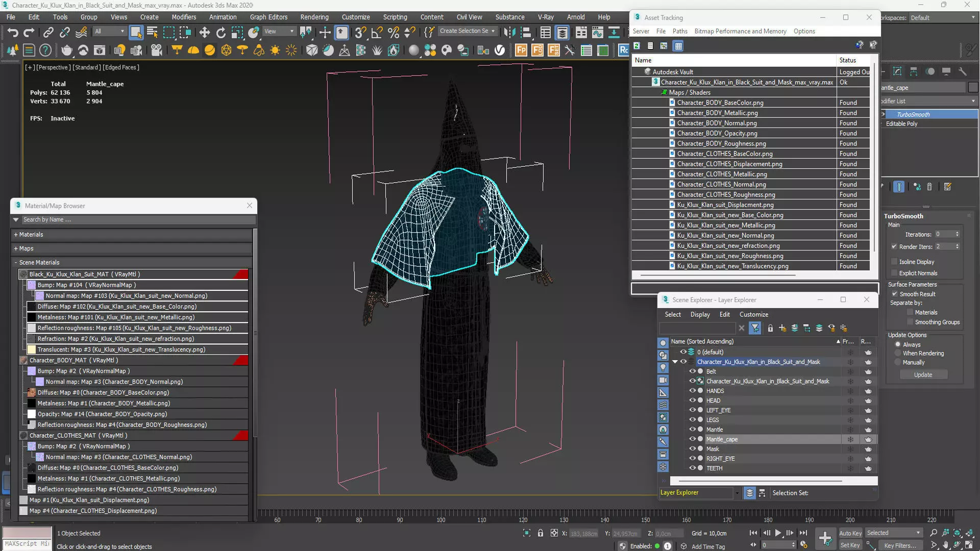
Task: Click the lock icon in Scene Explorer toolbar
Action: (770, 328)
